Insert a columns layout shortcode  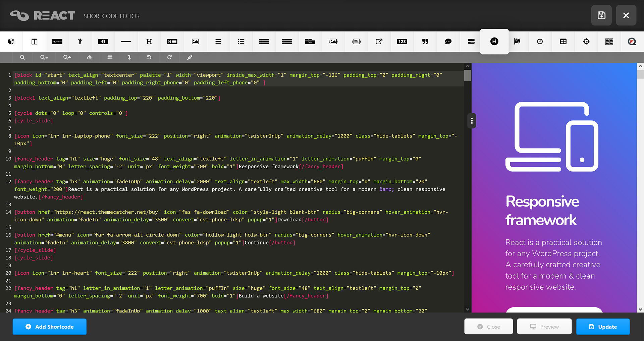click(35, 42)
